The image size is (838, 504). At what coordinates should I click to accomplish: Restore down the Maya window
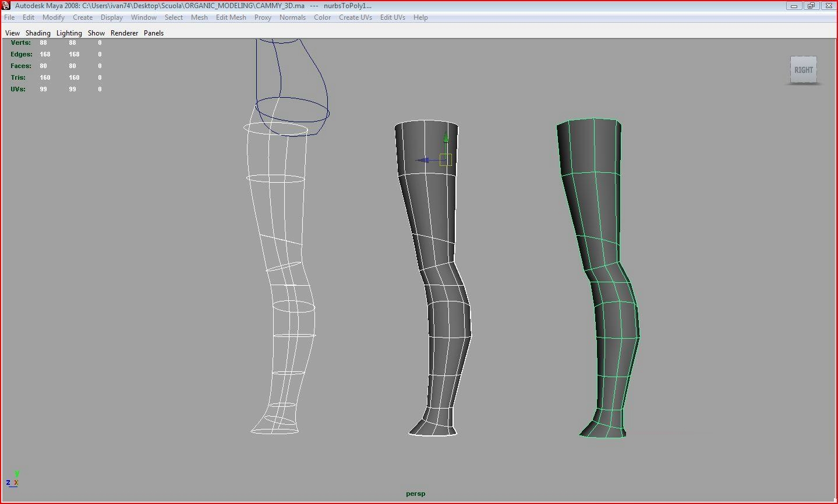[811, 6]
